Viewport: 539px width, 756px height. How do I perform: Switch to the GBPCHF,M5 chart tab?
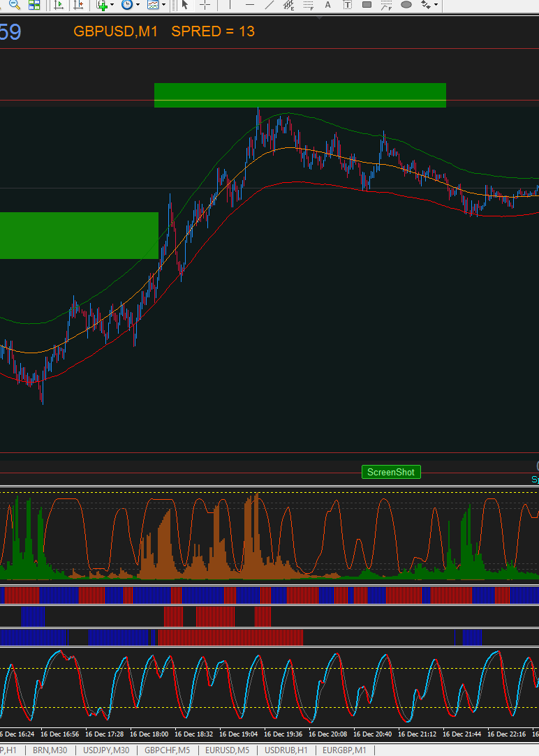pyautogui.click(x=168, y=750)
